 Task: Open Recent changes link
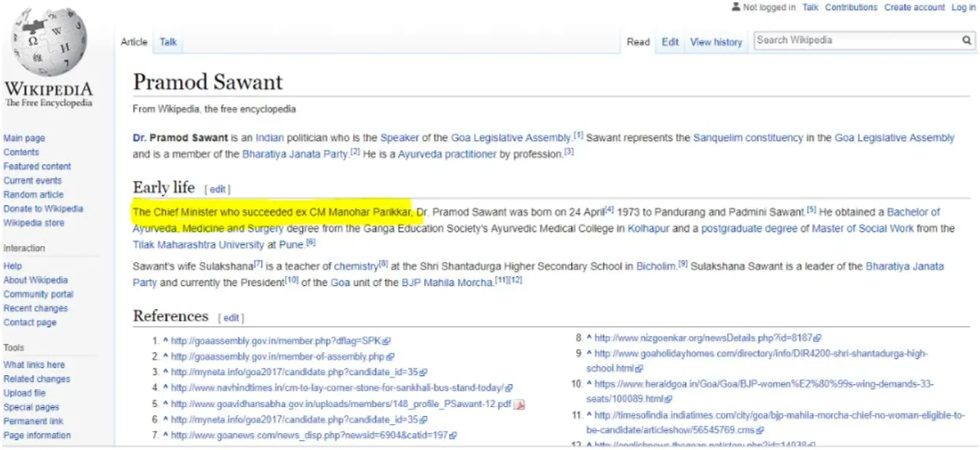[x=35, y=308]
